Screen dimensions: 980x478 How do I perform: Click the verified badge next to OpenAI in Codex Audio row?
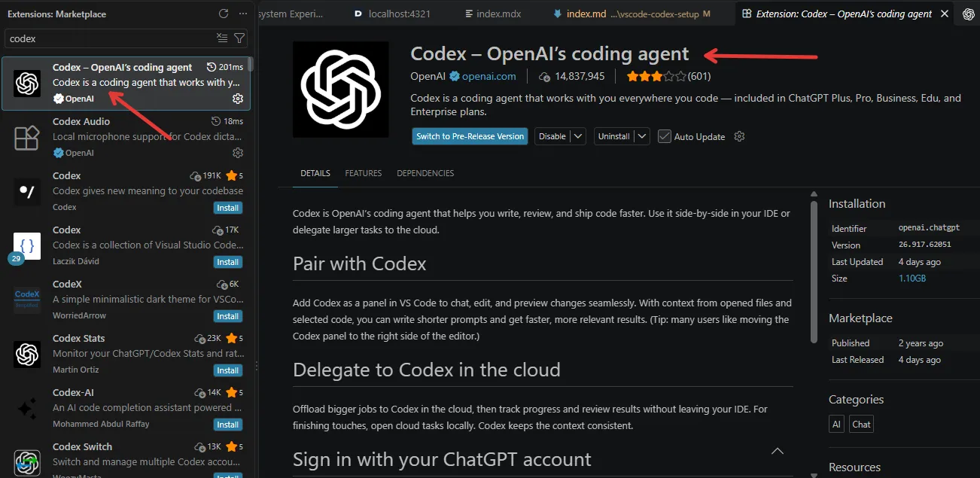(58, 153)
